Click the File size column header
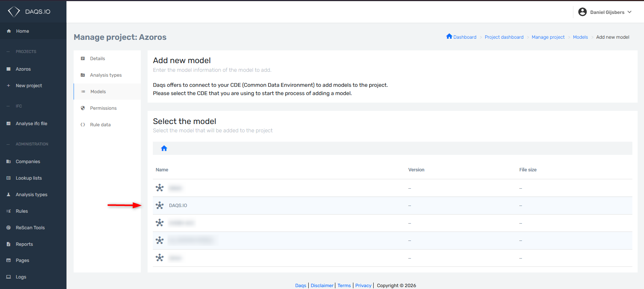This screenshot has width=644, height=289. click(x=528, y=170)
